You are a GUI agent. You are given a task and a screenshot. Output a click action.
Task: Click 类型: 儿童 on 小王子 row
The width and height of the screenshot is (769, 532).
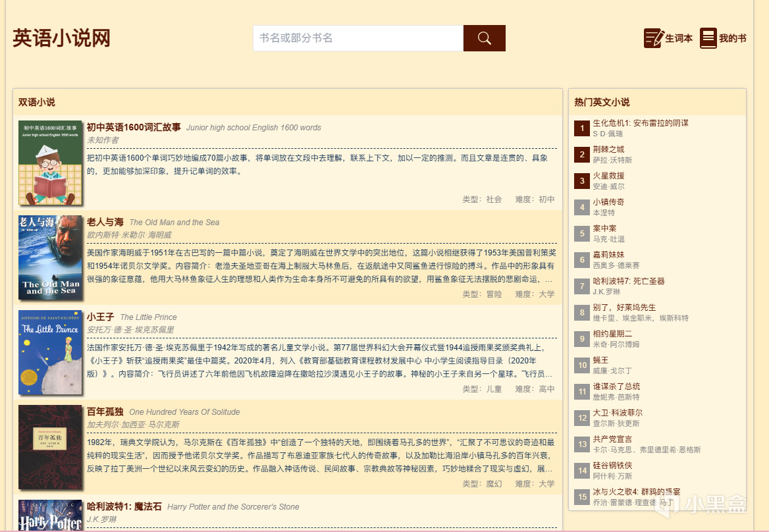pos(482,389)
